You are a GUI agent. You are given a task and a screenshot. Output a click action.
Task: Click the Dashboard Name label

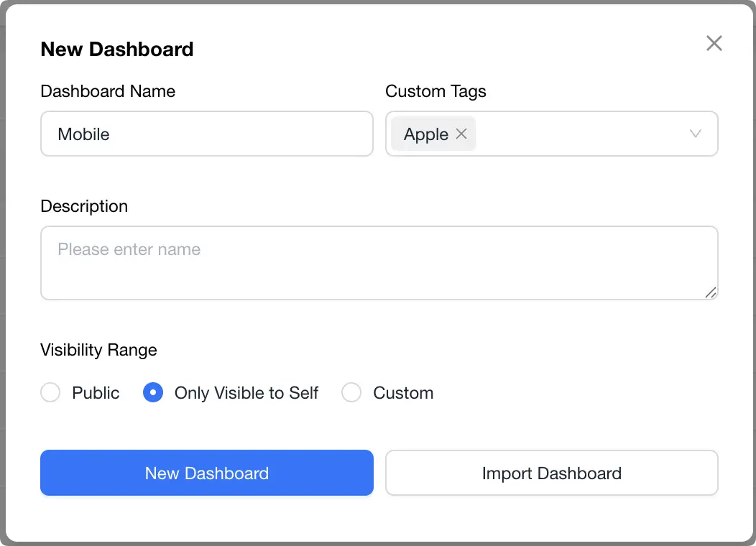(x=108, y=91)
